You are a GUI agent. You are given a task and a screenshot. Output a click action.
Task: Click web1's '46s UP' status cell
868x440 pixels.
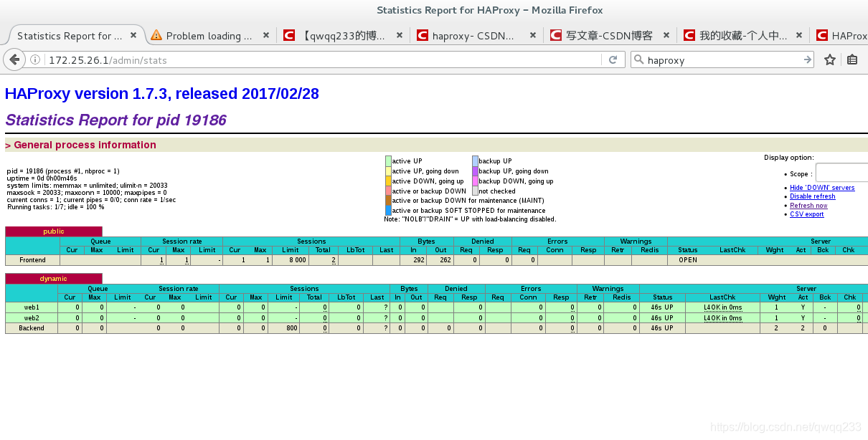662,307
